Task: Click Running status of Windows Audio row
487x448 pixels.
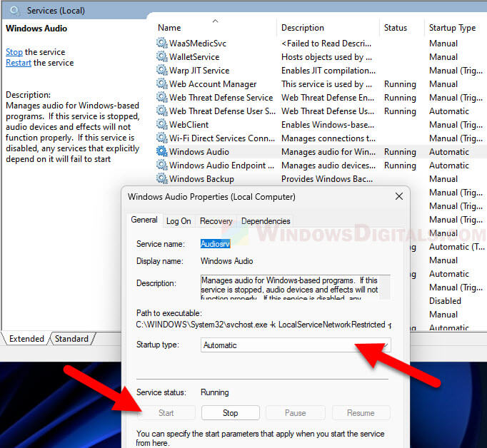Action: [x=400, y=152]
